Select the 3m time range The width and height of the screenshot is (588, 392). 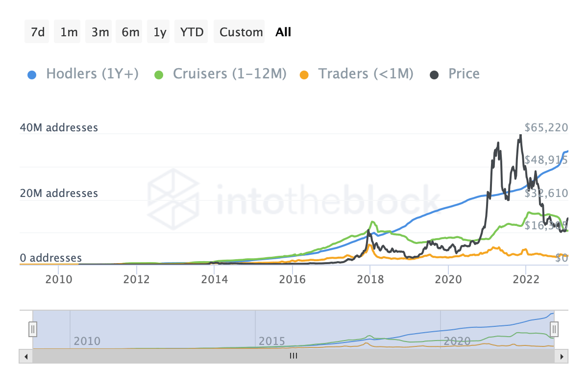[x=98, y=31]
